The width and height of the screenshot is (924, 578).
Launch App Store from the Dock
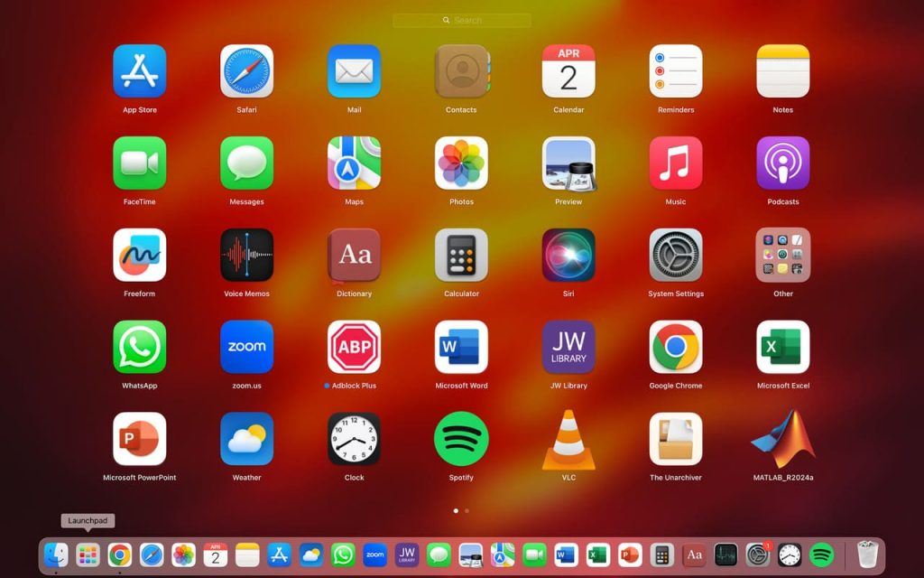point(280,555)
